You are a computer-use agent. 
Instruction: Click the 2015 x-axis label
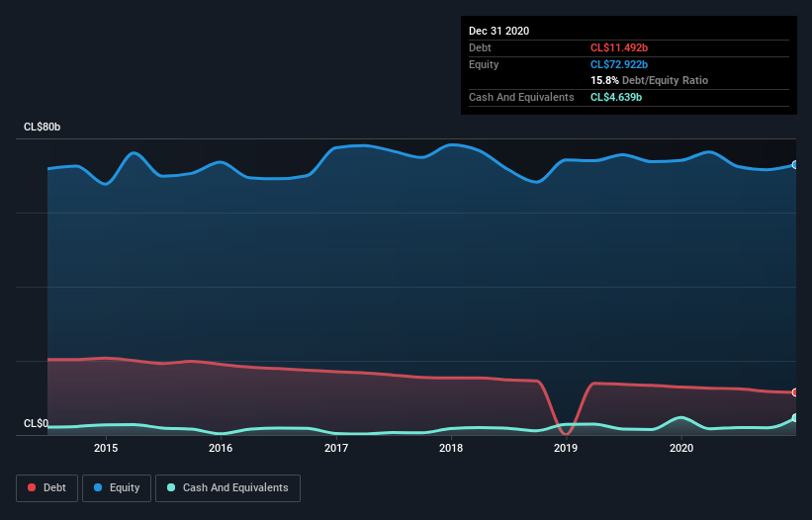coord(106,448)
